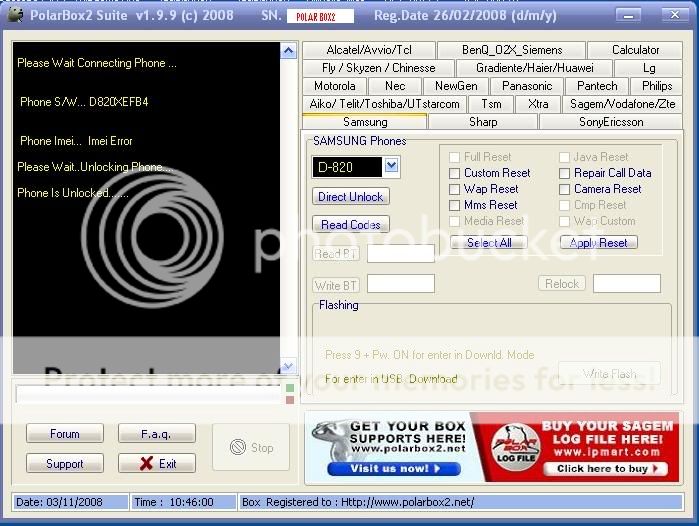Open the Motorola tab

click(x=334, y=86)
